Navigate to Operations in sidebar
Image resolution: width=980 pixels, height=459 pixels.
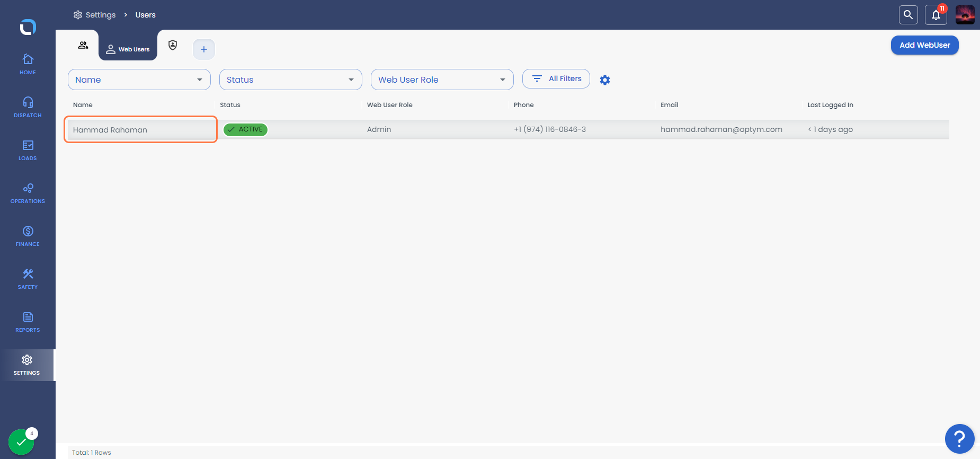point(28,193)
